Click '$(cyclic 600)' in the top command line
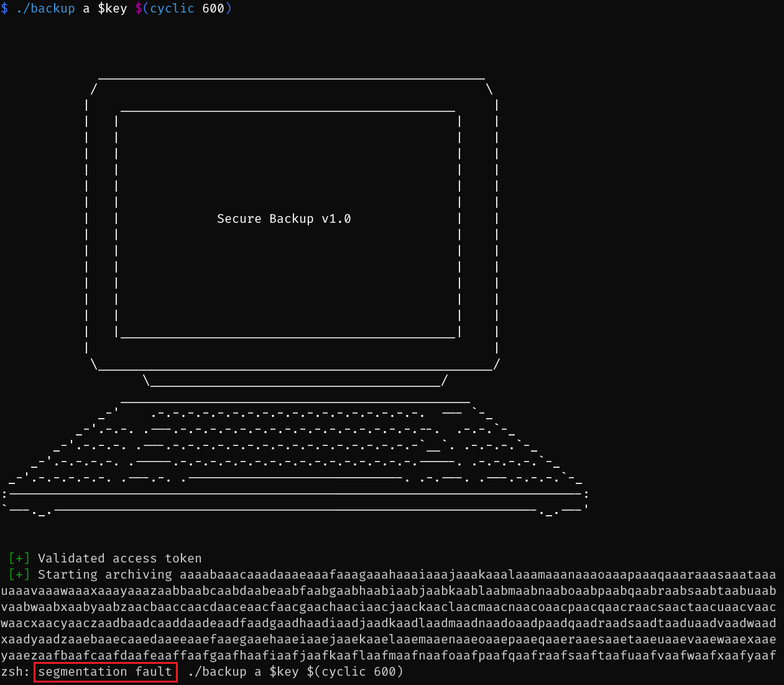The height and width of the screenshot is (685, 784). (183, 9)
